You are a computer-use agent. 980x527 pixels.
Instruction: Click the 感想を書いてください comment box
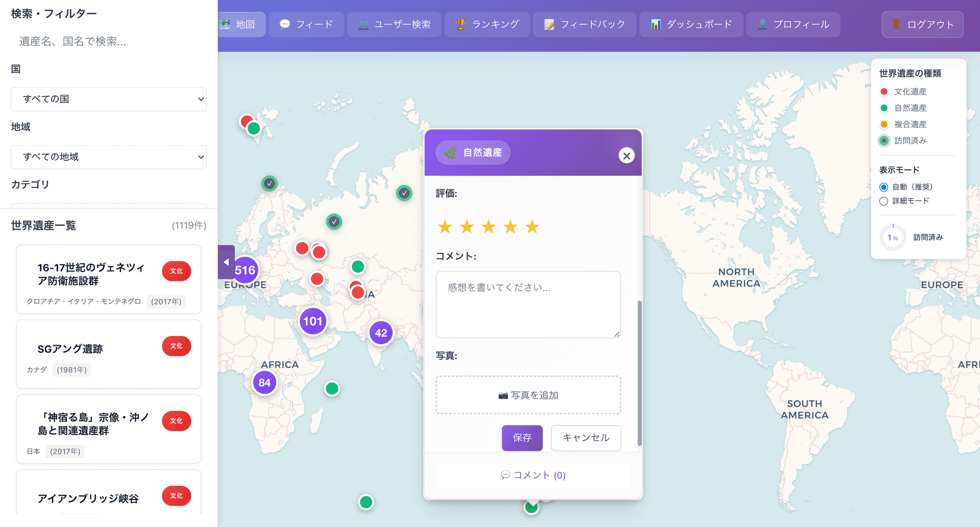[x=528, y=305]
